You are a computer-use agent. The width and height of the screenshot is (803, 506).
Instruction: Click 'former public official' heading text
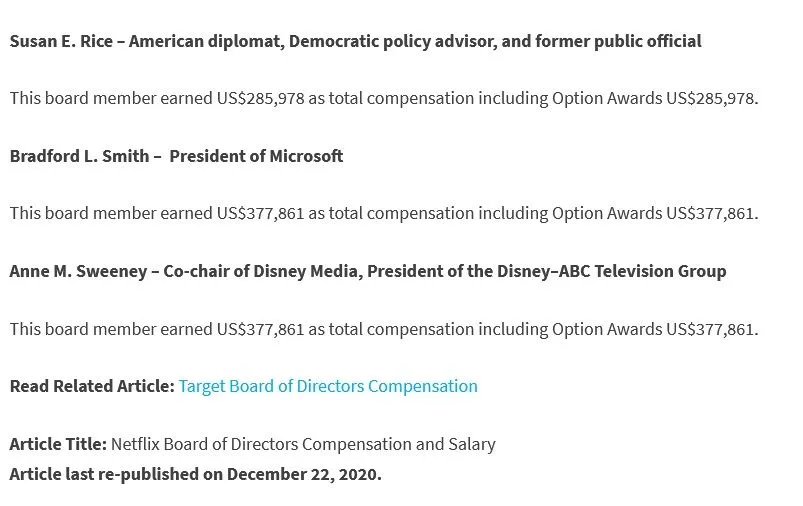618,41
